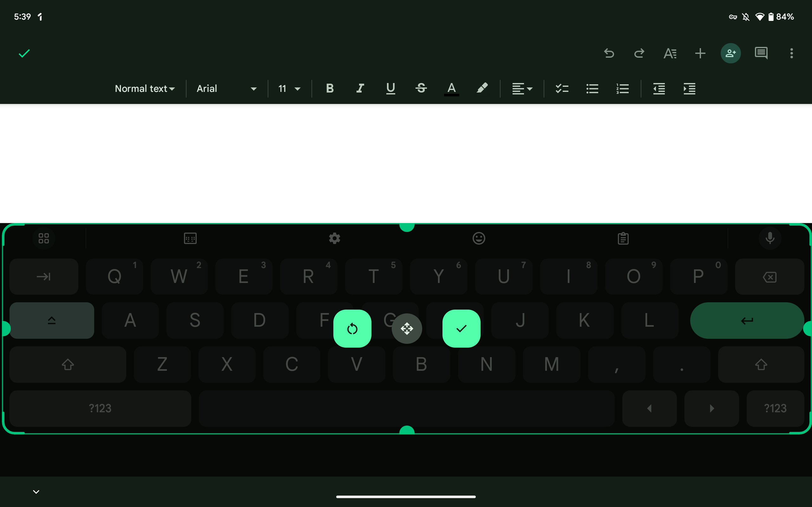
Task: Click the redo button
Action: click(x=639, y=53)
